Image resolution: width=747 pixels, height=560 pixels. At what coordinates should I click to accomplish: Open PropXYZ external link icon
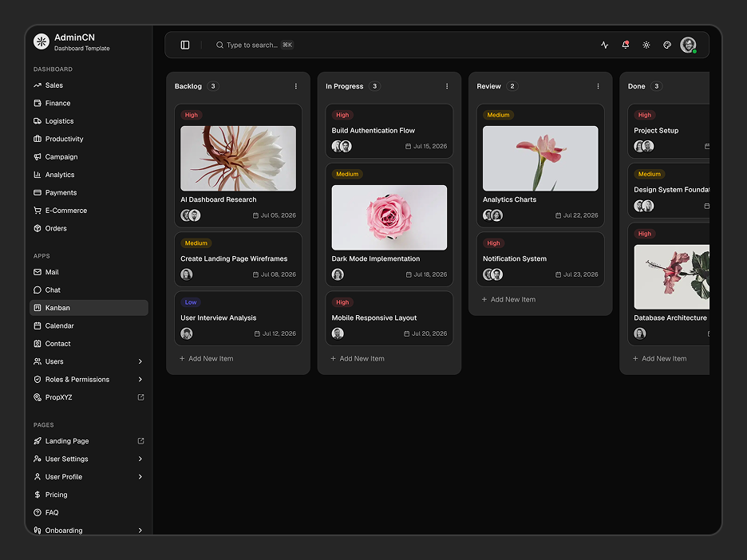click(140, 397)
